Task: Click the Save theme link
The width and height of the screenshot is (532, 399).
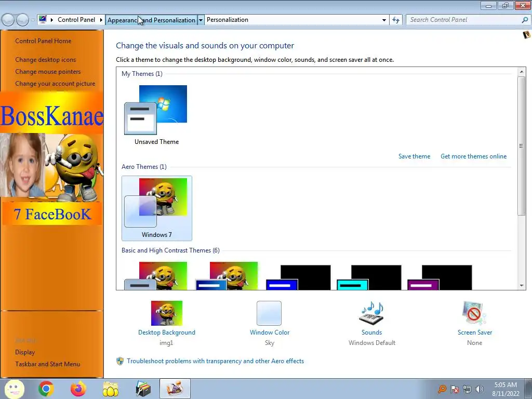Action: pos(414,156)
